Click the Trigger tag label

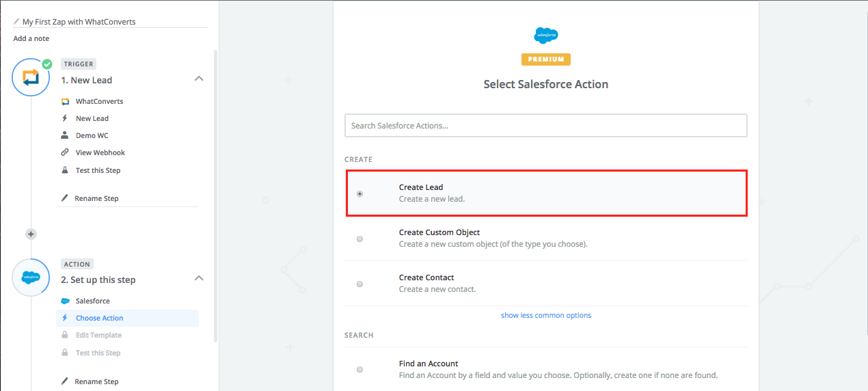(79, 64)
